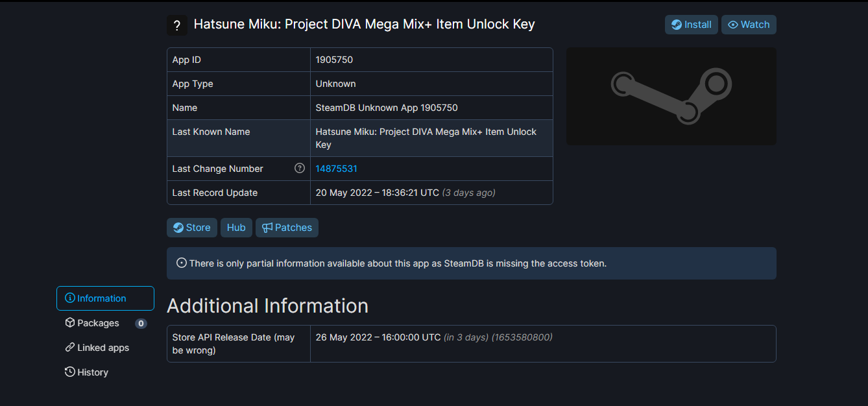Click the Steam icon on Store button
The width and height of the screenshot is (868, 406).
click(x=178, y=228)
